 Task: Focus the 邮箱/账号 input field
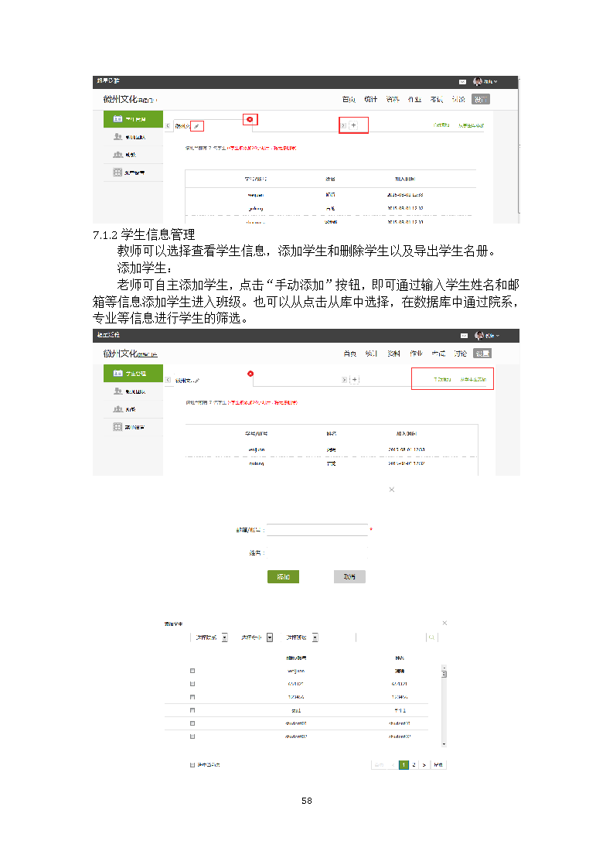317,530
